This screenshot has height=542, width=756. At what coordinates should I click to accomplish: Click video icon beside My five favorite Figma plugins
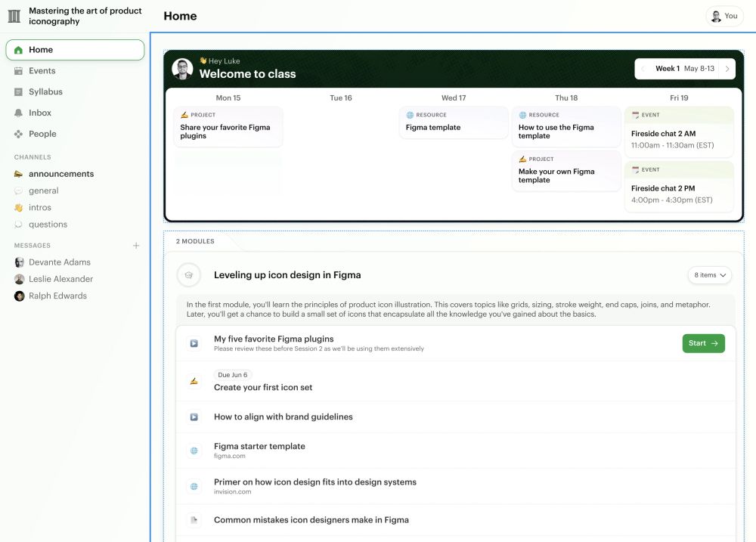[194, 343]
